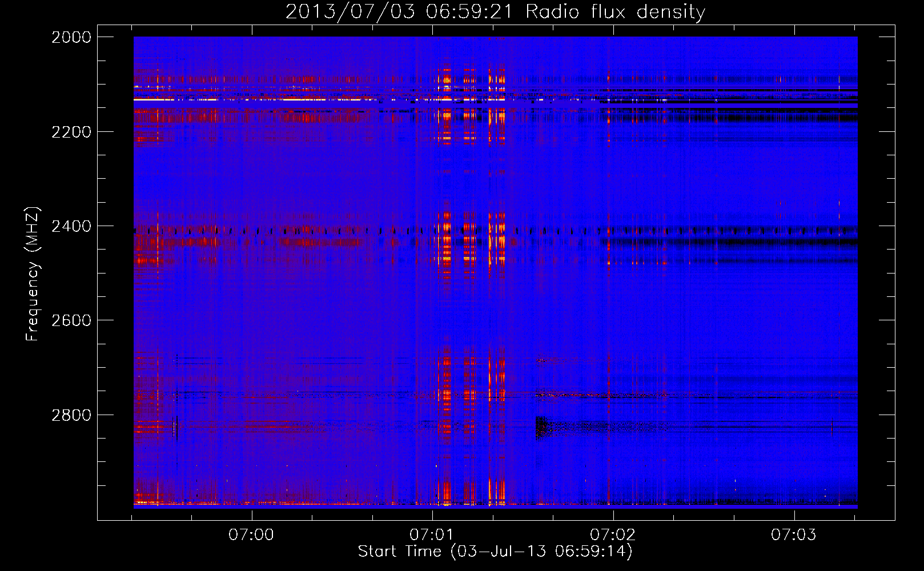The height and width of the screenshot is (571, 924).
Task: Click the 2800 frequency axis label
Action: click(71, 415)
